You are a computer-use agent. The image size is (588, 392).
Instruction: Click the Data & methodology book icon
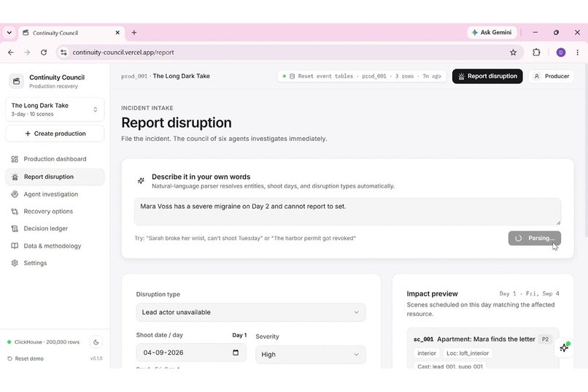pyautogui.click(x=15, y=246)
